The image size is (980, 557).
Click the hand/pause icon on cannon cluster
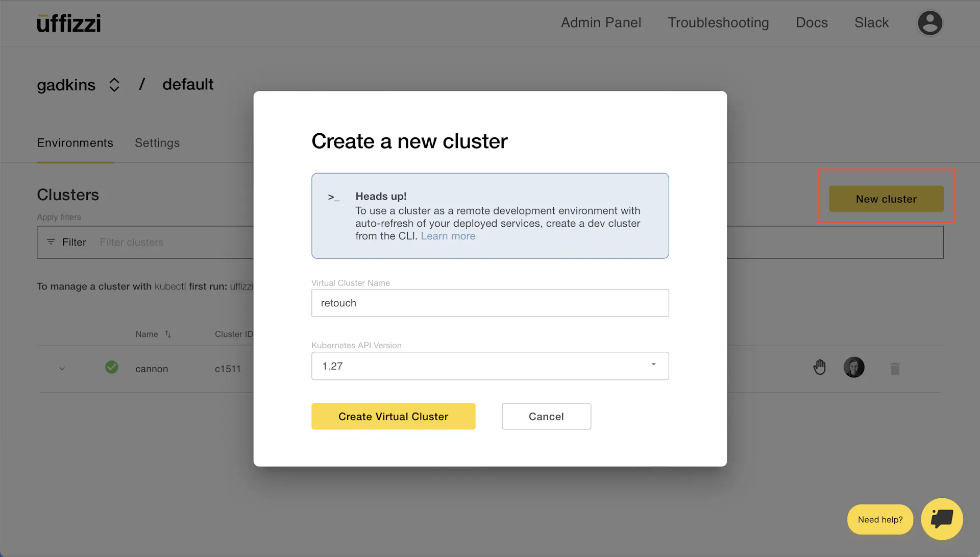820,367
